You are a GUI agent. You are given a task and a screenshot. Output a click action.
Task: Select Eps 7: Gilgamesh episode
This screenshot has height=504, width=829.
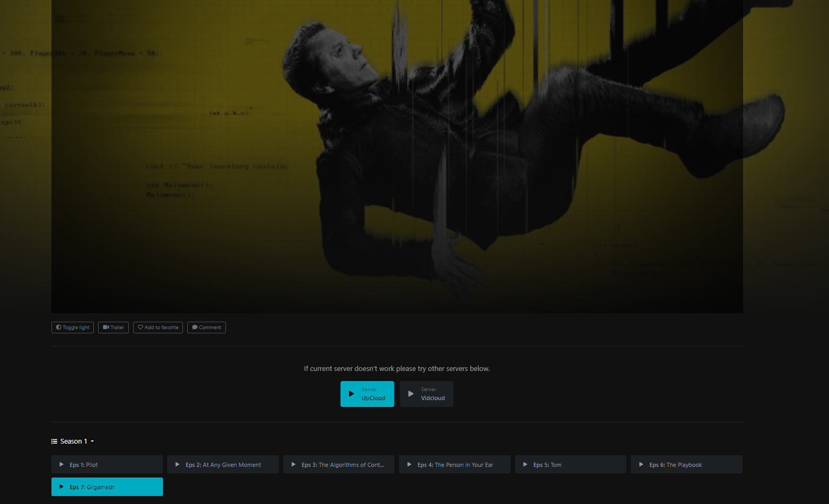pyautogui.click(x=107, y=487)
